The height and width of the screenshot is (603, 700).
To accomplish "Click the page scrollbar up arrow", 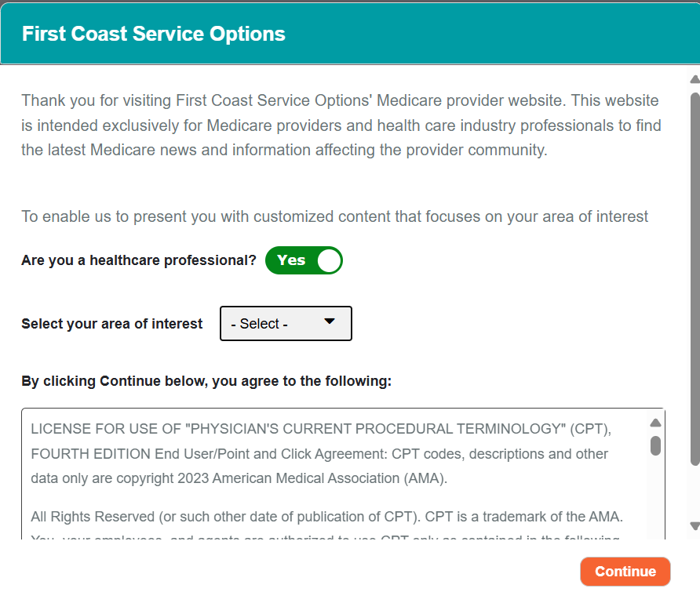I will point(695,79).
